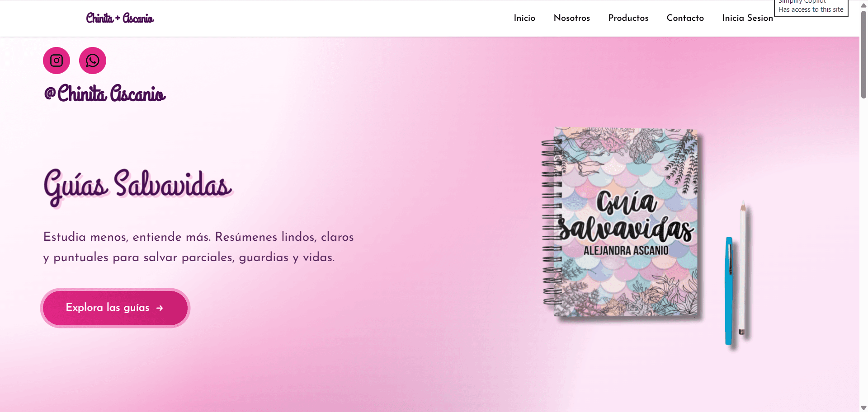Click the vertical scrollbar thumb
Viewport: 868px width, 412px height.
tap(863, 54)
